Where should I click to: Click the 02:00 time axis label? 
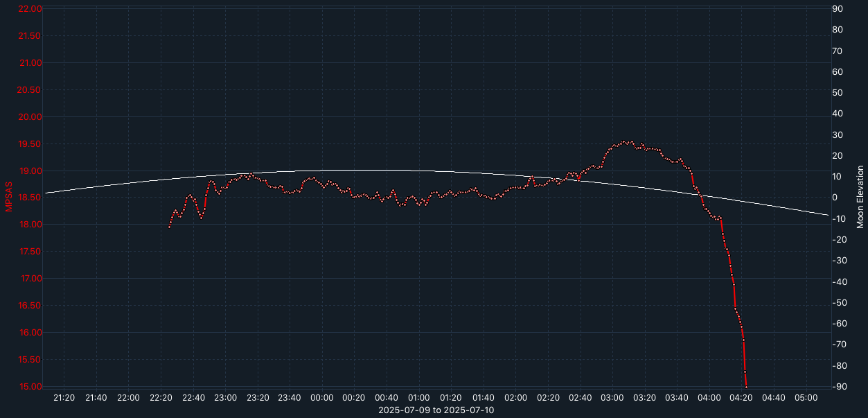pos(516,398)
